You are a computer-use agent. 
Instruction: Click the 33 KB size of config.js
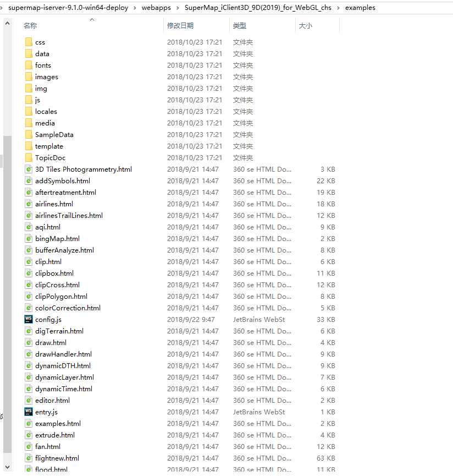(326, 319)
